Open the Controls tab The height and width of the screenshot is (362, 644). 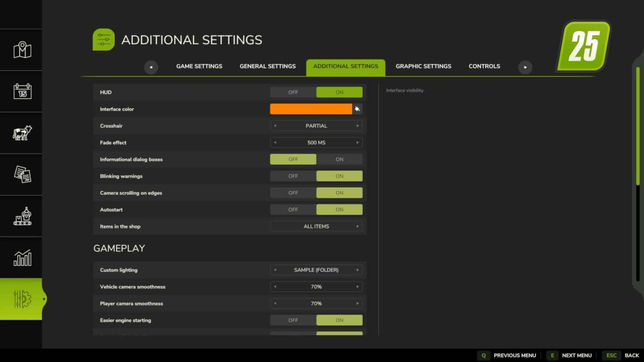485,66
